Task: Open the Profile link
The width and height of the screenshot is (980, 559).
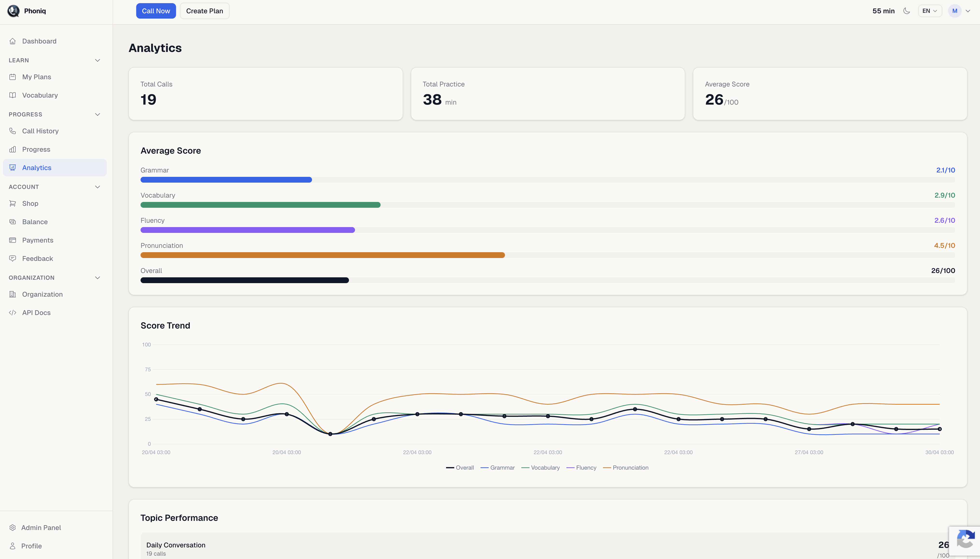Action: (55, 546)
